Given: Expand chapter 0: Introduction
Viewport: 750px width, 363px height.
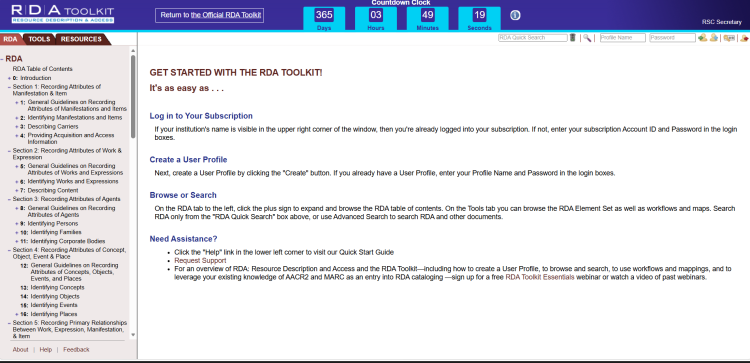Looking at the screenshot, I should pos(9,78).
